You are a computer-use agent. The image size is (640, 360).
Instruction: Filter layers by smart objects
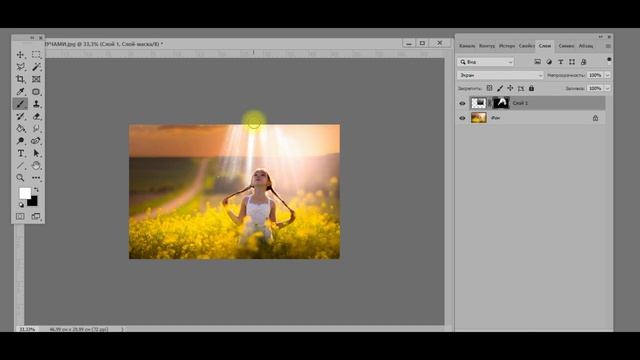tap(583, 62)
